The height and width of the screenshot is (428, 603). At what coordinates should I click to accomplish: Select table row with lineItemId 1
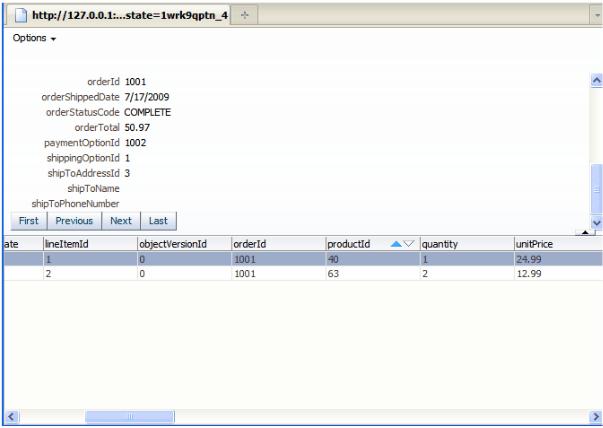tap(303, 259)
